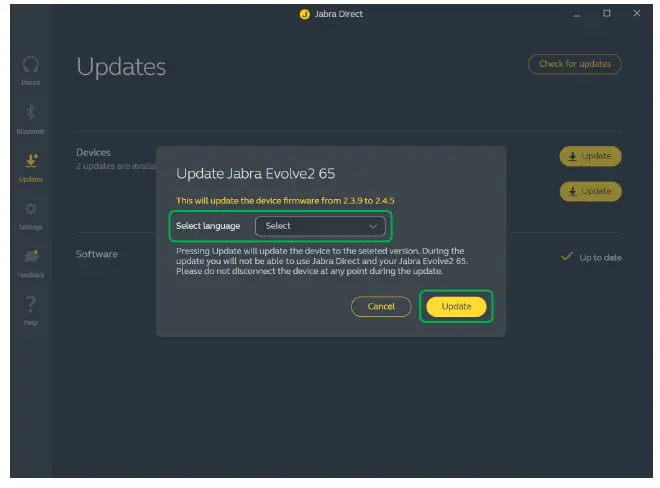
Task: Open the Bluetooth section in the sidebar
Action: point(31,119)
